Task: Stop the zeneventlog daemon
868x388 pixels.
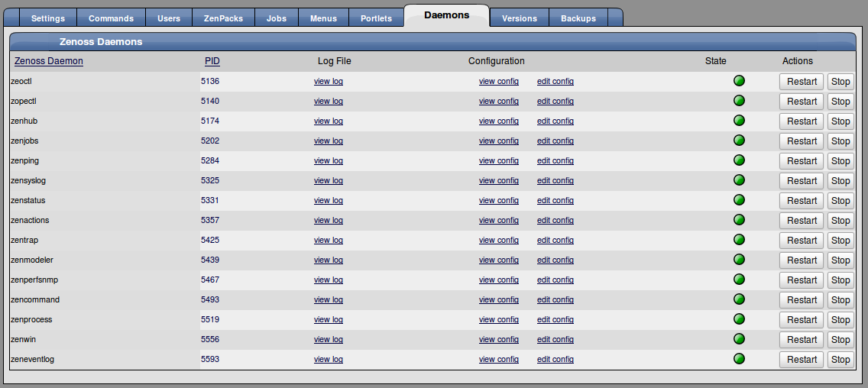Action: [x=840, y=360]
